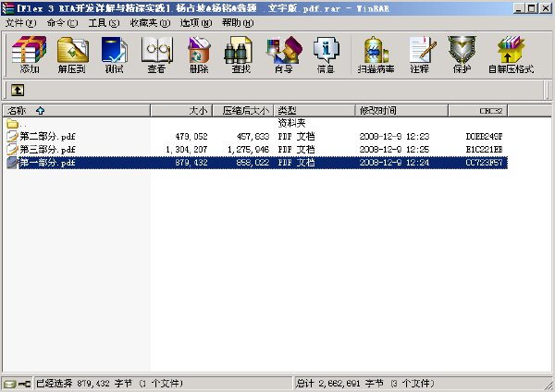The height and width of the screenshot is (392, 555).
Task: Click size value 479,052
Action: coord(191,136)
